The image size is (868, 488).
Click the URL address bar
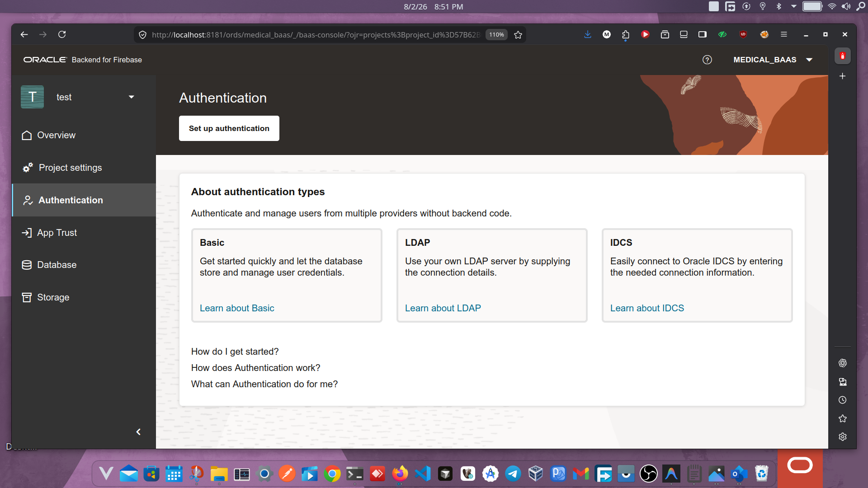pos(316,35)
